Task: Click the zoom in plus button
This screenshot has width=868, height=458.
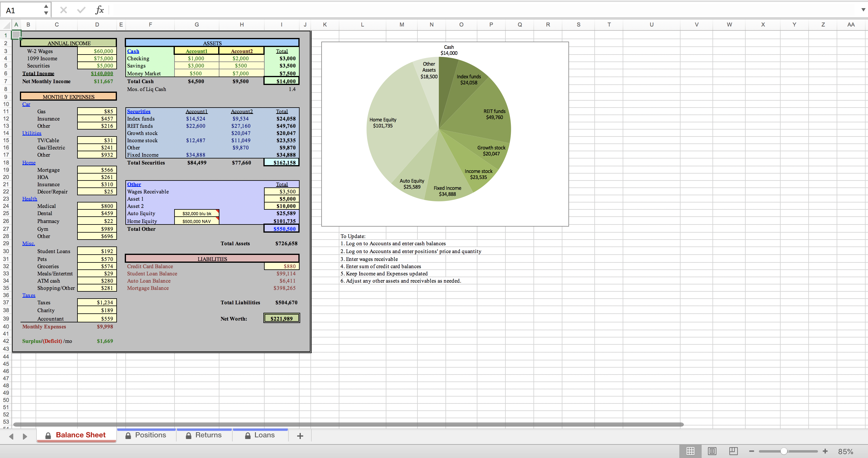Action: pyautogui.click(x=825, y=451)
